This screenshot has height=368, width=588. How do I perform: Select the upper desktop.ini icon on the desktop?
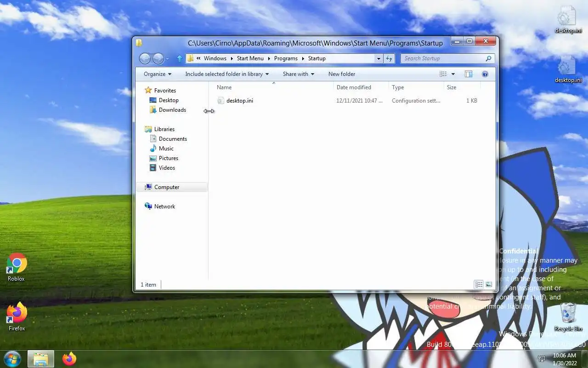pyautogui.click(x=568, y=20)
